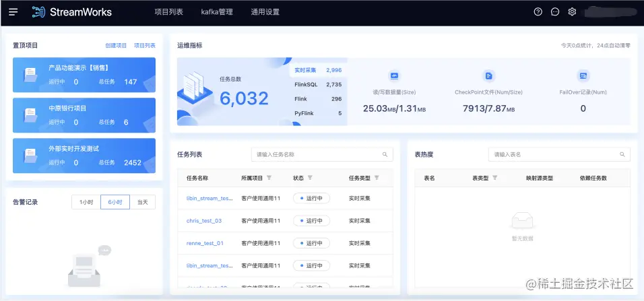644x301 pixels.
Task: Select the 6小时 alarm range
Action: [x=115, y=202]
